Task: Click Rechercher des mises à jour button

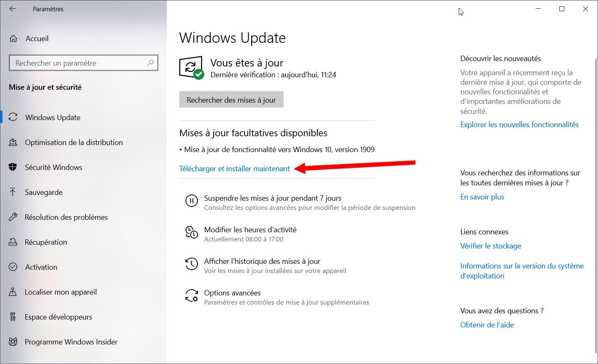Action: point(231,100)
